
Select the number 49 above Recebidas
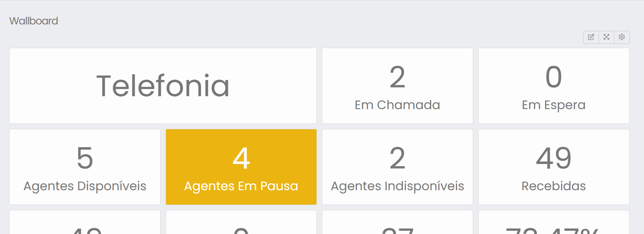[x=553, y=158]
